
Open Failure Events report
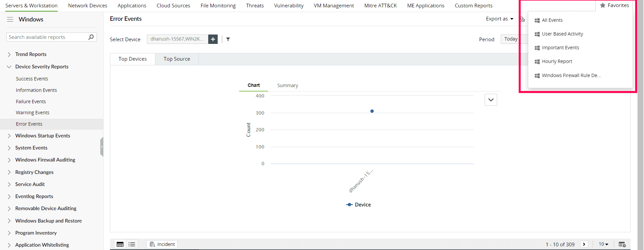(31, 102)
